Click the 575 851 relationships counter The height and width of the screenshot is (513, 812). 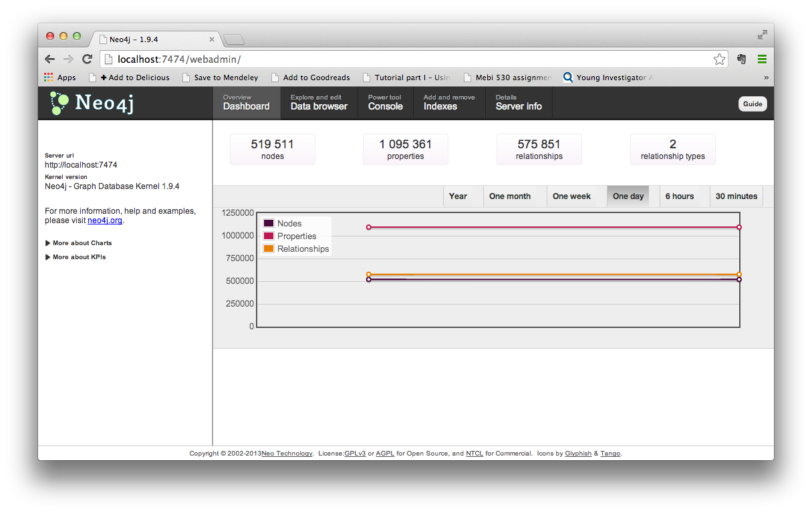pos(539,149)
